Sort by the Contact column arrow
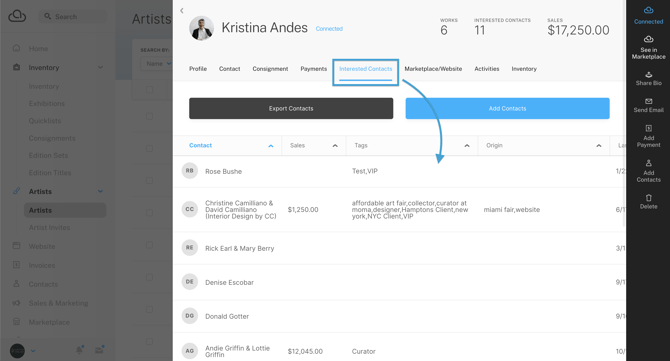The width and height of the screenshot is (670, 361). click(x=270, y=146)
